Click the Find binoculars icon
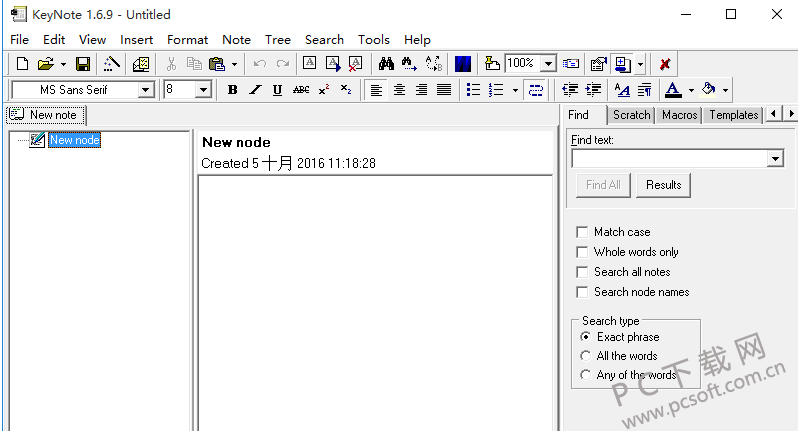Screen dimensions: 798x431 click(x=386, y=64)
